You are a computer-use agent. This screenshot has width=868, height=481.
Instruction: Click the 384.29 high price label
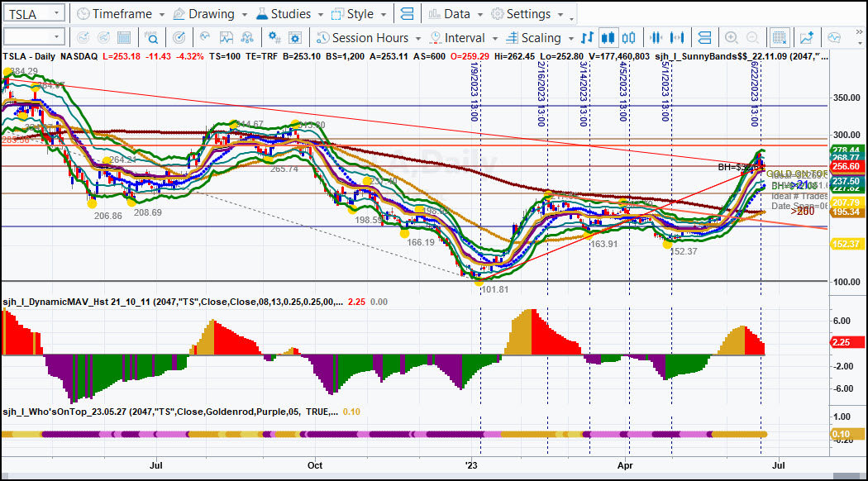click(24, 71)
